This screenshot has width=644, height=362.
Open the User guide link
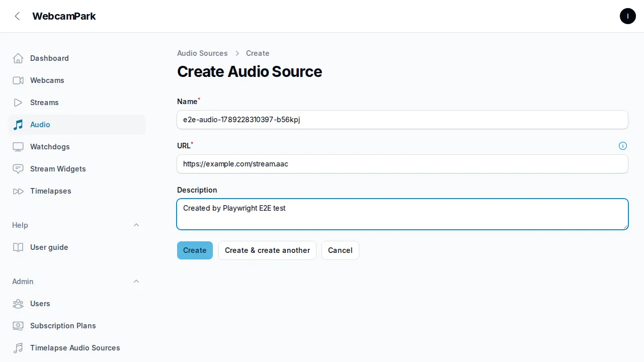coord(76,247)
